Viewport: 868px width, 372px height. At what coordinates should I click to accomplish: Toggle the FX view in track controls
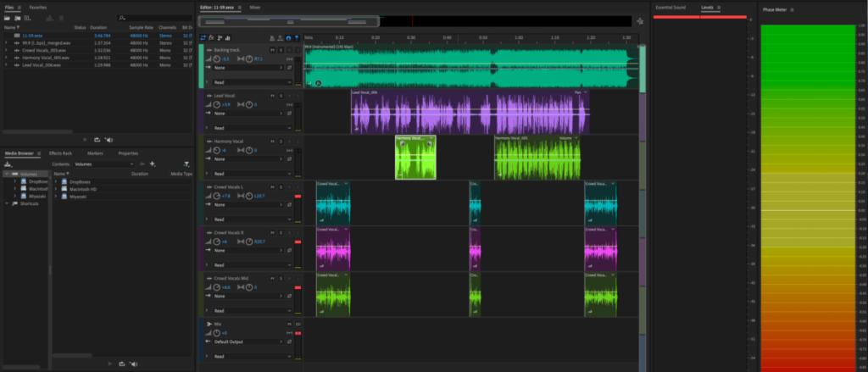click(x=210, y=37)
